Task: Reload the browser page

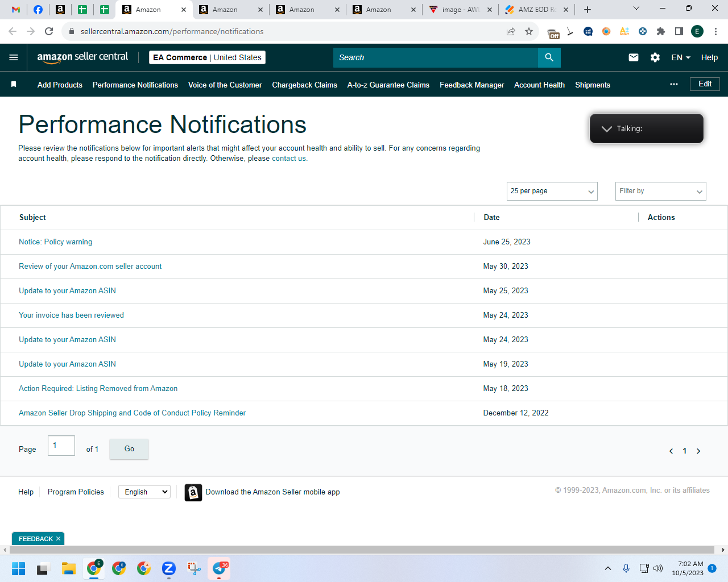Action: pyautogui.click(x=49, y=31)
